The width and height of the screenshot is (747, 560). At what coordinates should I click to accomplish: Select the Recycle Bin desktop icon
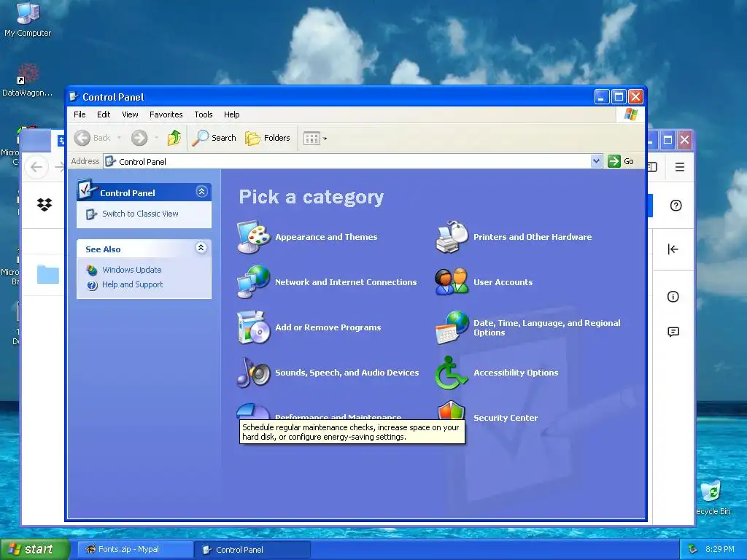coord(713,497)
